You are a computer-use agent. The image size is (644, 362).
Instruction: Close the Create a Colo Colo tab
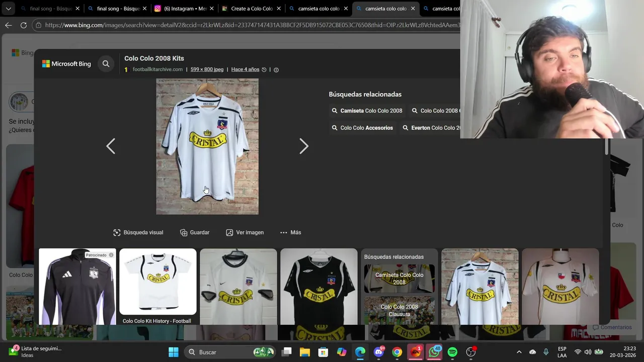click(x=279, y=9)
